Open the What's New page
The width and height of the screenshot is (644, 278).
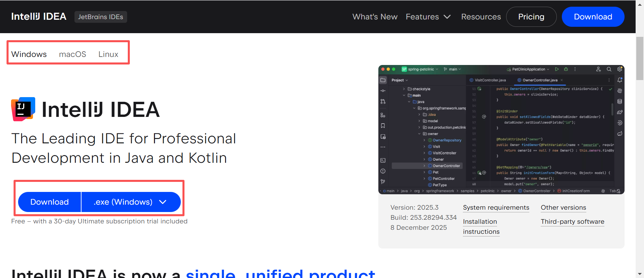point(375,17)
